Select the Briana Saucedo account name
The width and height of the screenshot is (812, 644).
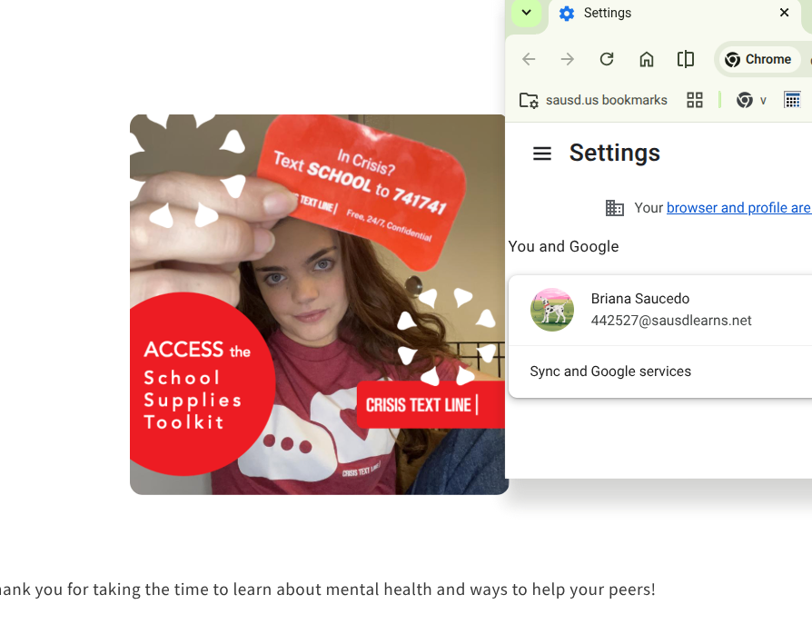coord(640,299)
